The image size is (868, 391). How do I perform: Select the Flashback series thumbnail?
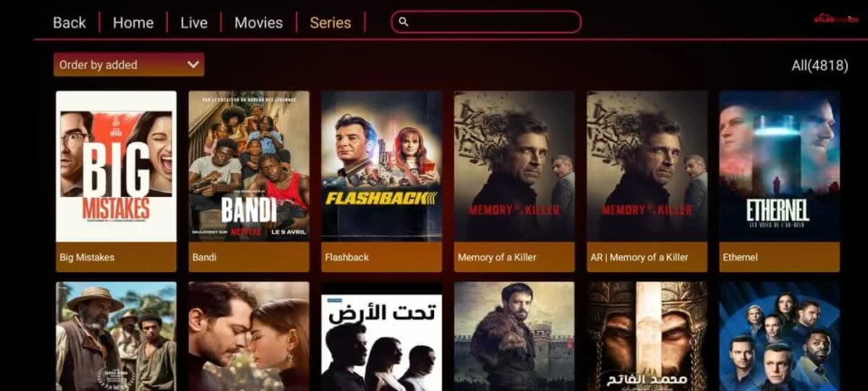pos(381,166)
